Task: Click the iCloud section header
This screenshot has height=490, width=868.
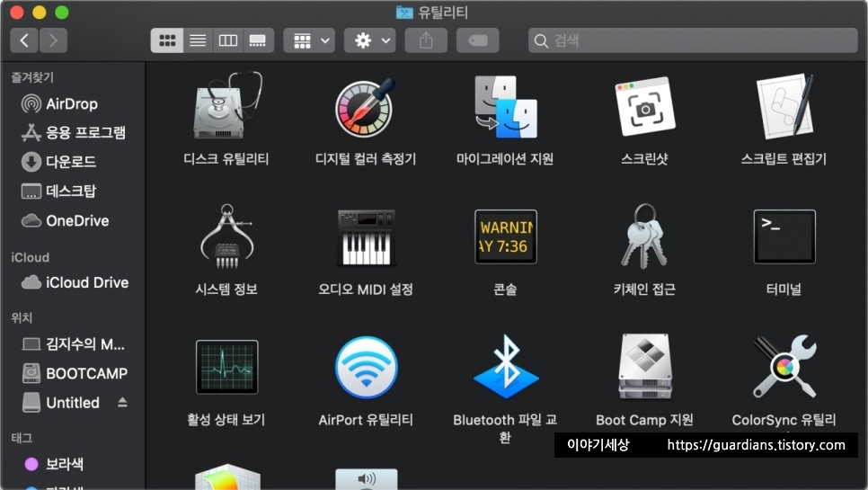Action: pyautogui.click(x=30, y=257)
